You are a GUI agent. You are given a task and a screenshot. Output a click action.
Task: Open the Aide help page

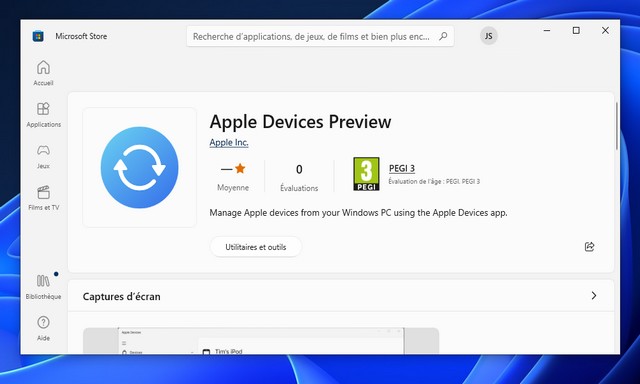tap(43, 329)
